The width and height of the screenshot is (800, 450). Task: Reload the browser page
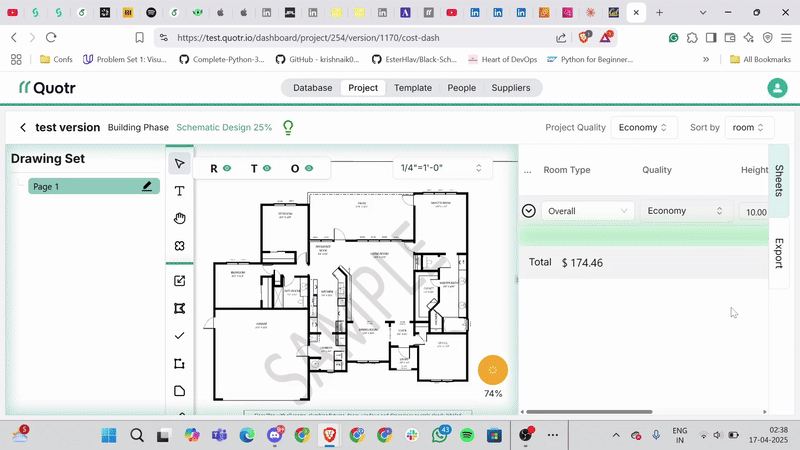point(51,37)
